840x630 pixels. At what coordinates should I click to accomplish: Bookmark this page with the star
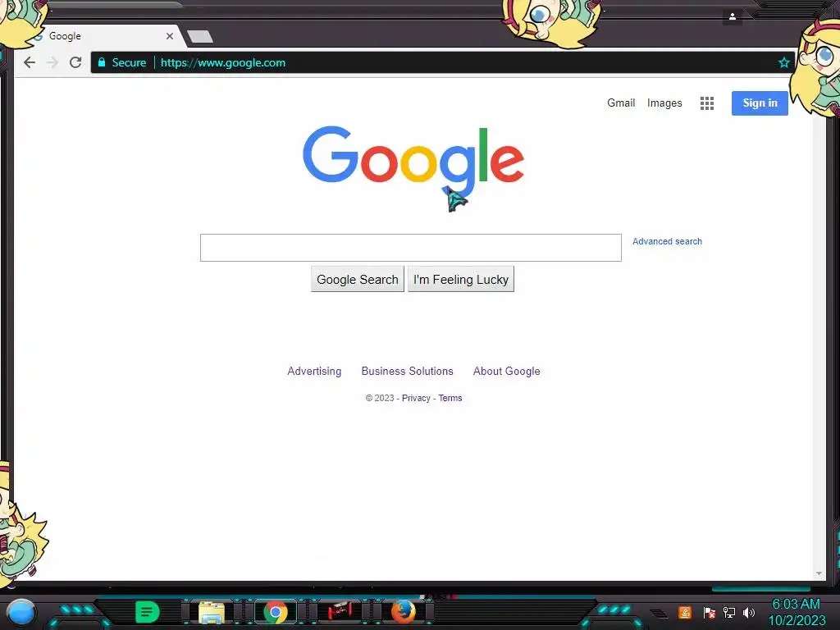pyautogui.click(x=783, y=62)
